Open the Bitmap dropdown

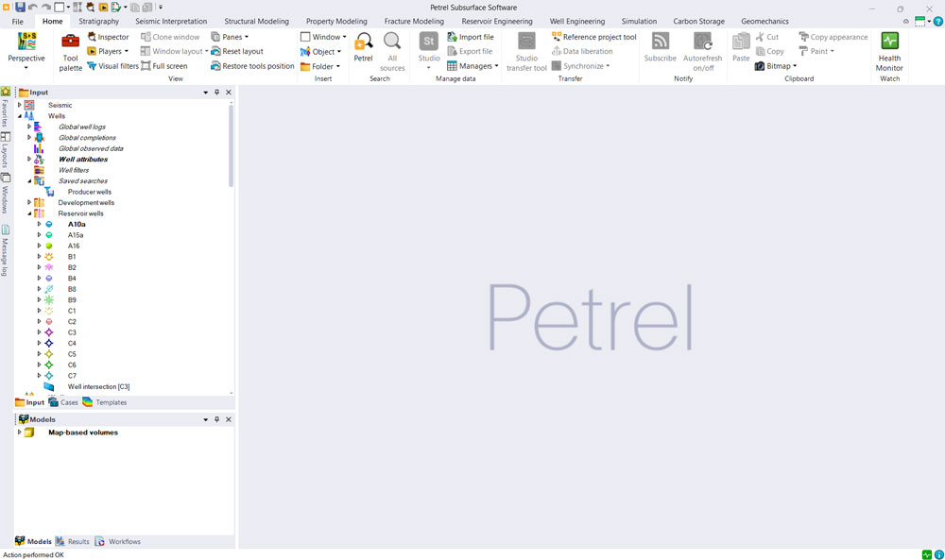(795, 66)
